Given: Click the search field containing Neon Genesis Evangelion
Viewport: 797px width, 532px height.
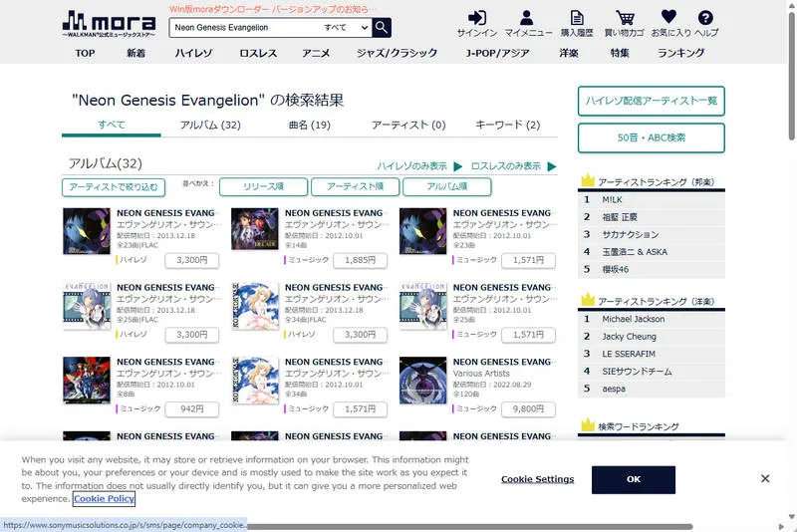Looking at the screenshot, I should (246, 28).
